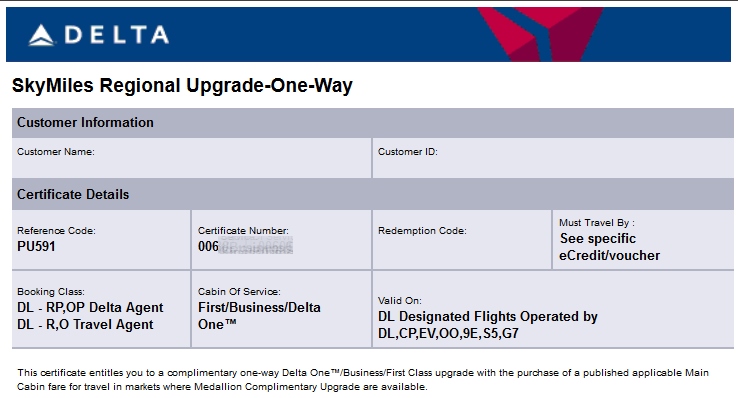Screen dimensions: 738x398
Task: Click the DELTA wordmark in the banner
Action: [117, 35]
